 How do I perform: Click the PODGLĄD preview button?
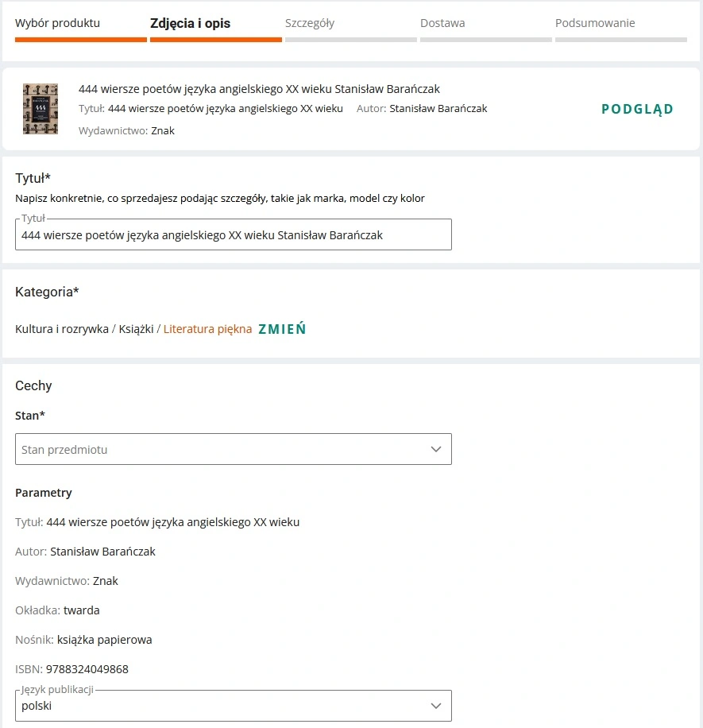[637, 109]
